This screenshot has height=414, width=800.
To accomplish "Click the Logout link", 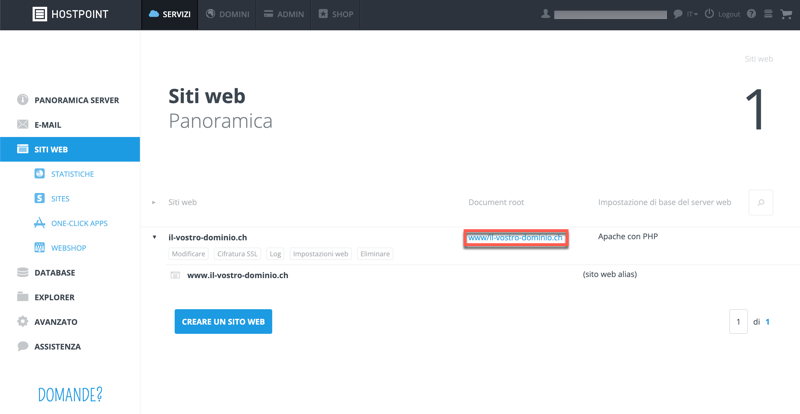I will tap(729, 14).
